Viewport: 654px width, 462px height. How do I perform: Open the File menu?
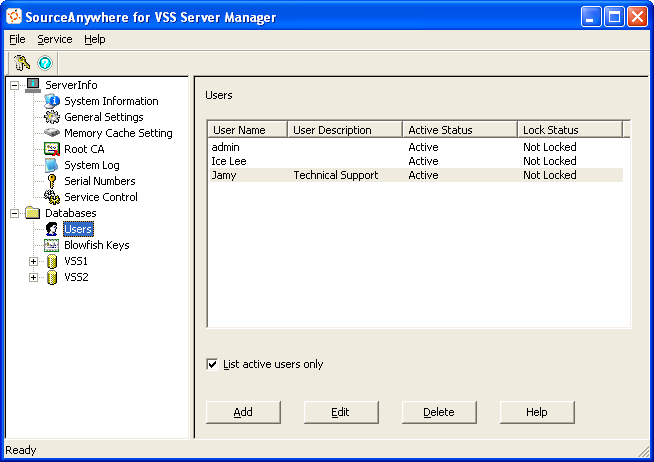17,39
